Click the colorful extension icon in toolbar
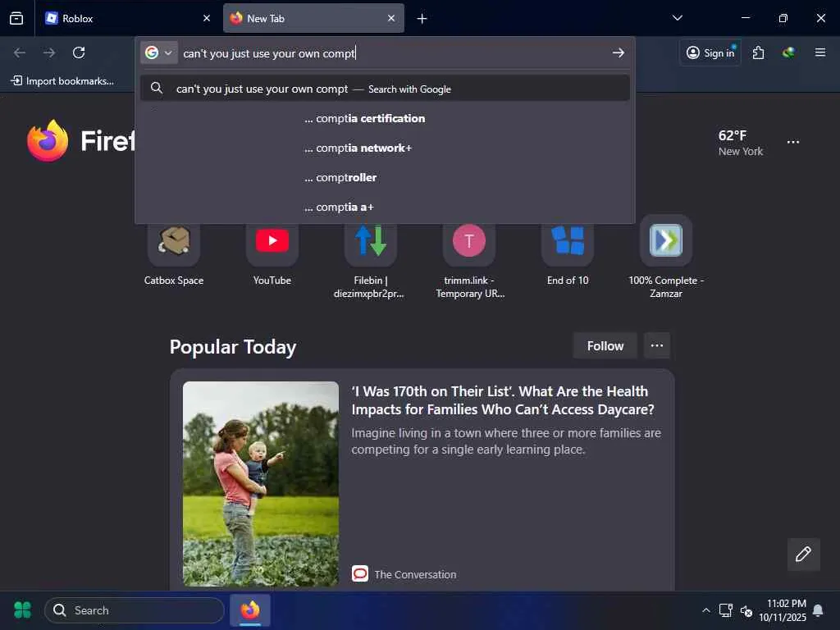The image size is (840, 630). pos(788,52)
